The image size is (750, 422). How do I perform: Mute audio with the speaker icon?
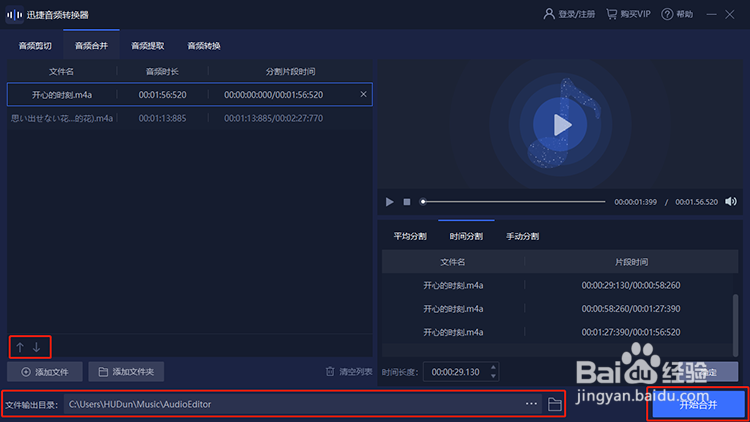(731, 201)
